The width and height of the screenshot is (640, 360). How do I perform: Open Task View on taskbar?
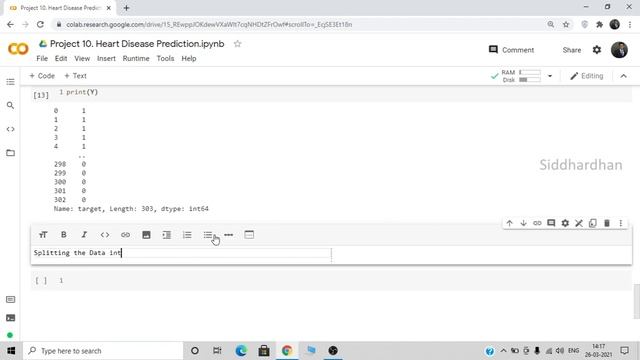217,351
